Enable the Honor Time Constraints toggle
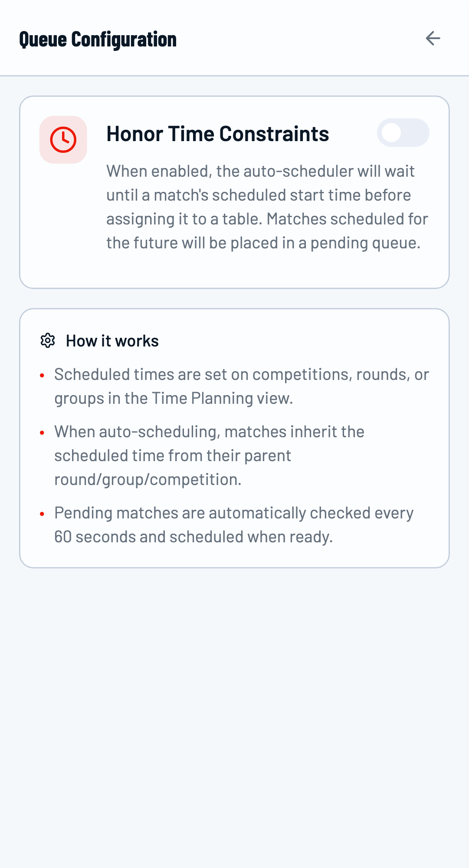469x868 pixels. [x=403, y=133]
